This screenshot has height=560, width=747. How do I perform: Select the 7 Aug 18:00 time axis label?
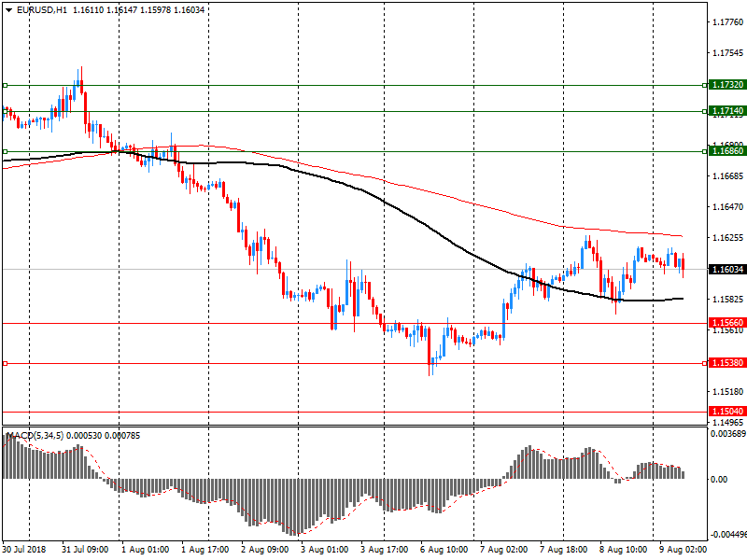tap(564, 550)
